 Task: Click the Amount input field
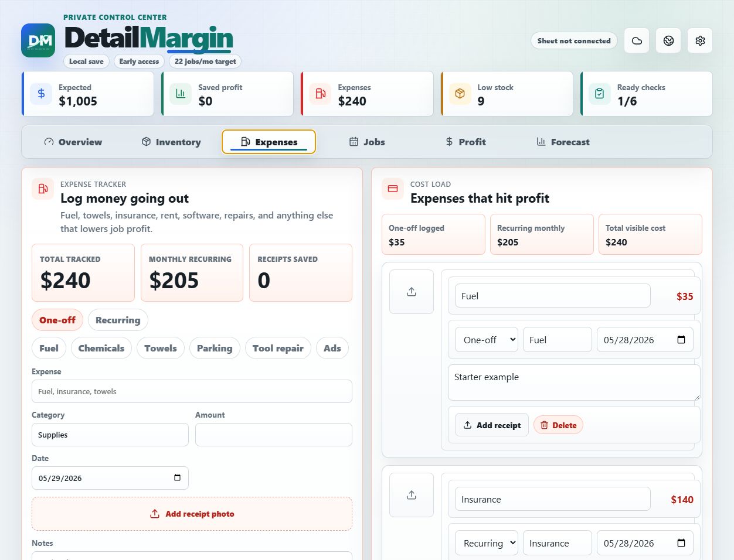274,435
